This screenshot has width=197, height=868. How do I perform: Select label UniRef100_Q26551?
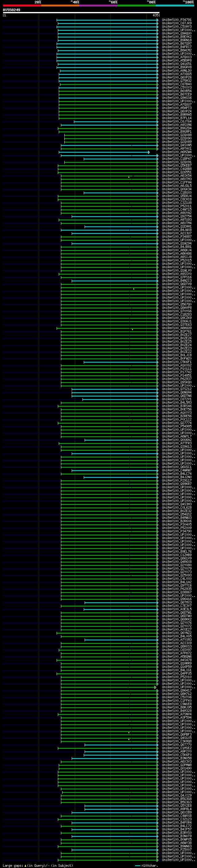point(176,172)
